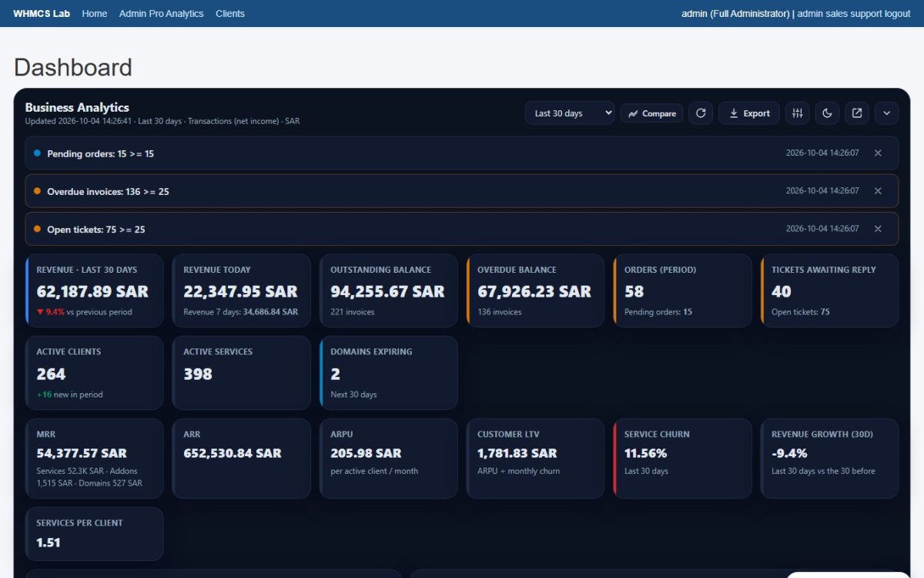Click the Compare button

(x=651, y=113)
